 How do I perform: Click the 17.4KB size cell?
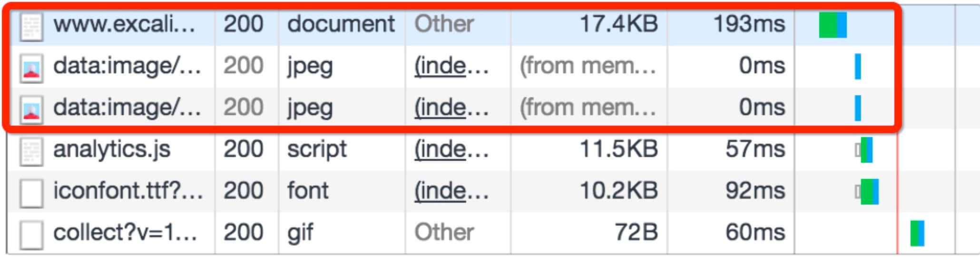(618, 24)
